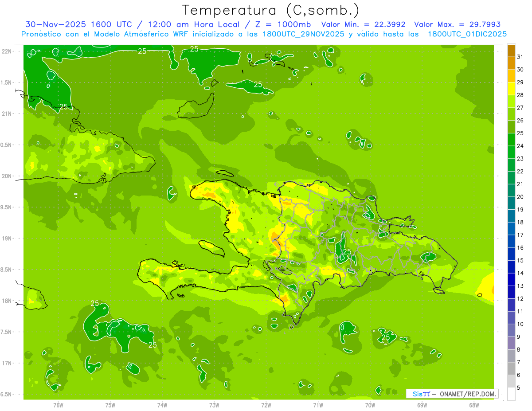The width and height of the screenshot is (532, 411).
Task: Click the 10 label on the color scale
Action: click(520, 324)
